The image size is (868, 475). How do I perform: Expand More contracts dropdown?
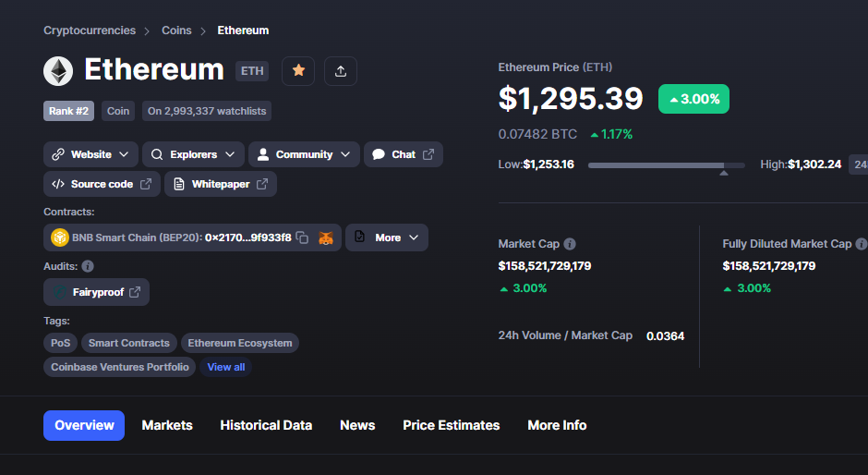(x=387, y=237)
